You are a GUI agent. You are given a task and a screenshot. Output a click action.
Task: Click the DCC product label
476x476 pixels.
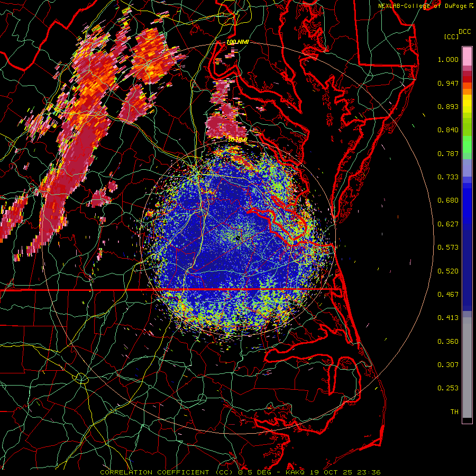[464, 32]
